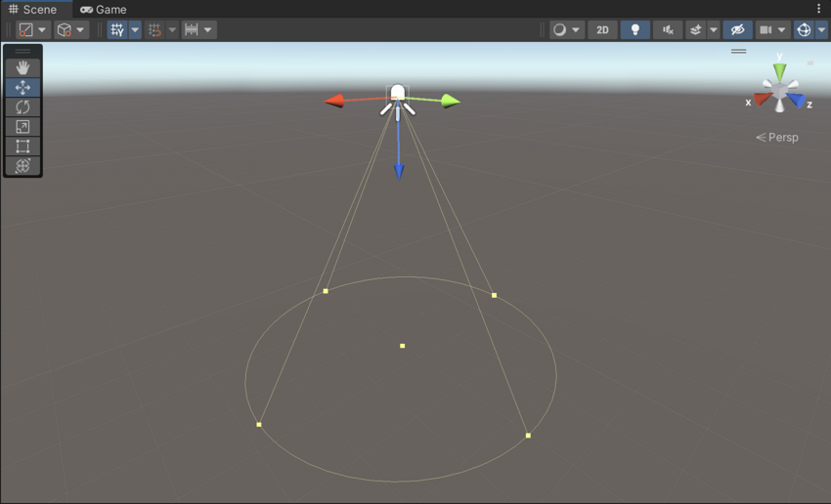Toggle scene visibility hidden-eye button

click(737, 30)
